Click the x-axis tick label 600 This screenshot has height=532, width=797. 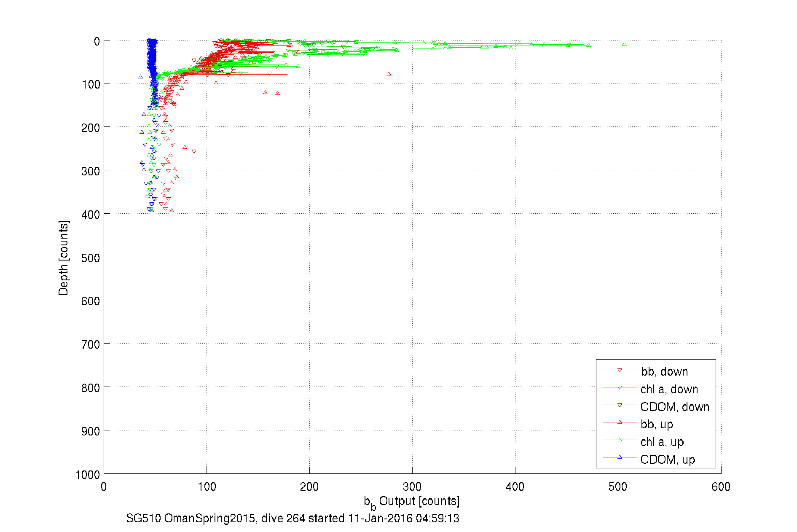coord(721,487)
